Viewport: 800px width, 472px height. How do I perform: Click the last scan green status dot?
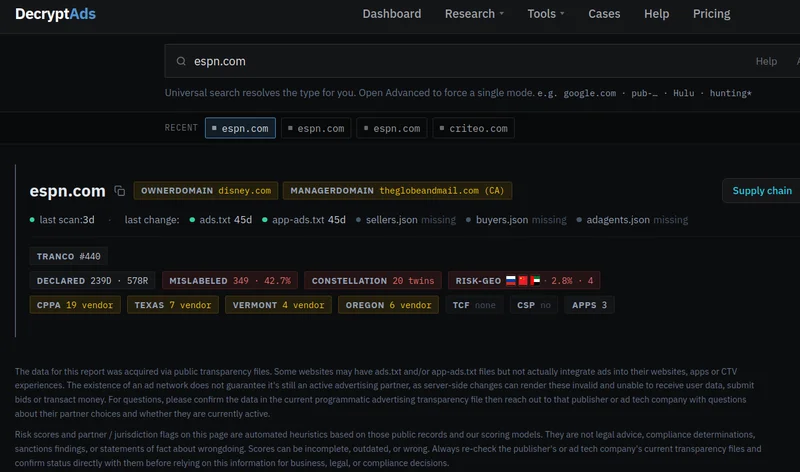coord(32,220)
